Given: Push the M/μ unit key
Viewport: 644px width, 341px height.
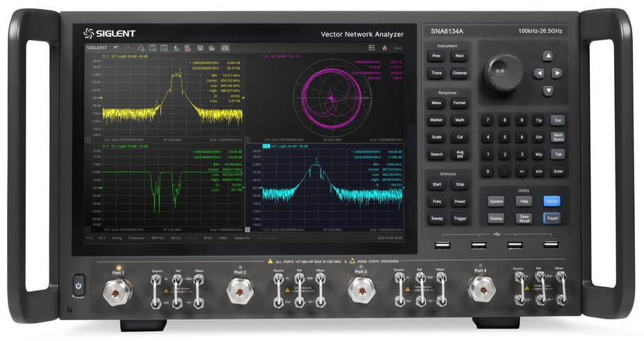Looking at the screenshot, I should click(x=539, y=155).
